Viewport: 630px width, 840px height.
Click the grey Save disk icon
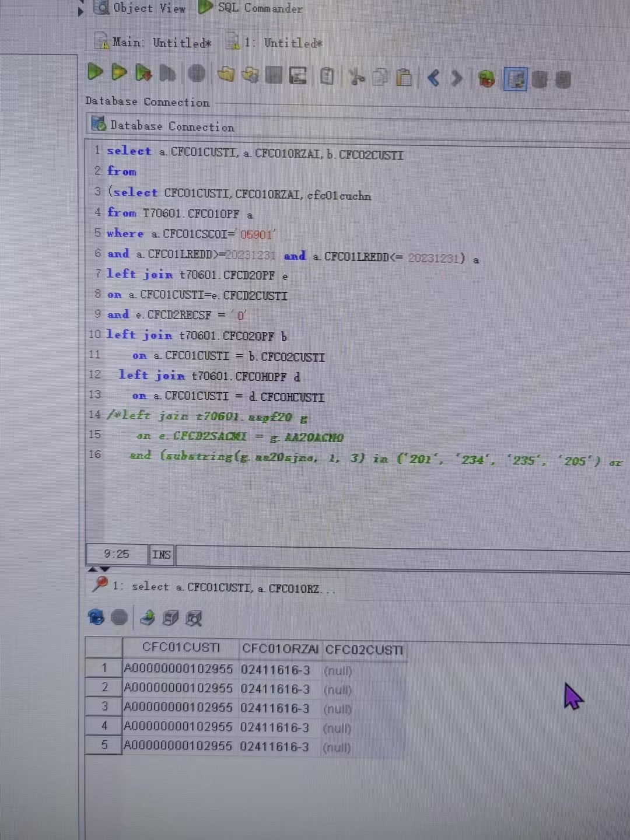274,75
